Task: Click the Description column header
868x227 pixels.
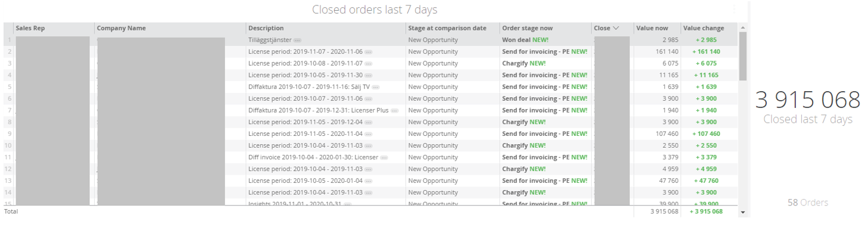Action: click(x=266, y=28)
